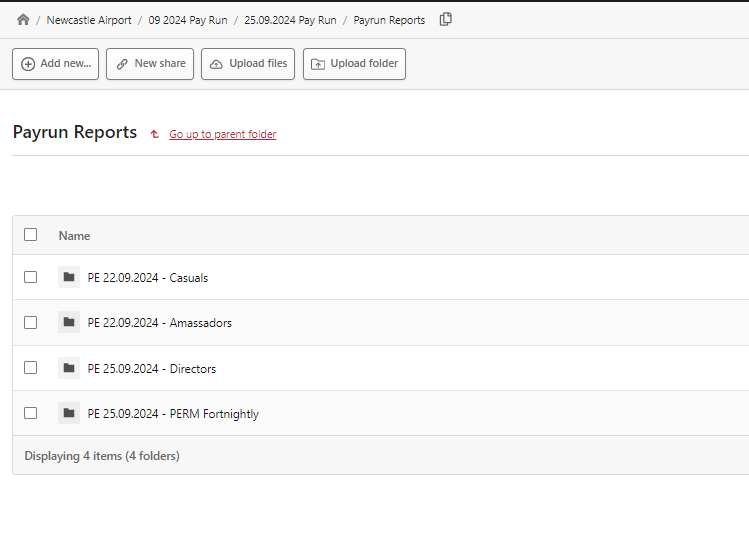The image size is (749, 558).
Task: Check the PERM Fortnightly row checkbox
Action: 31,413
